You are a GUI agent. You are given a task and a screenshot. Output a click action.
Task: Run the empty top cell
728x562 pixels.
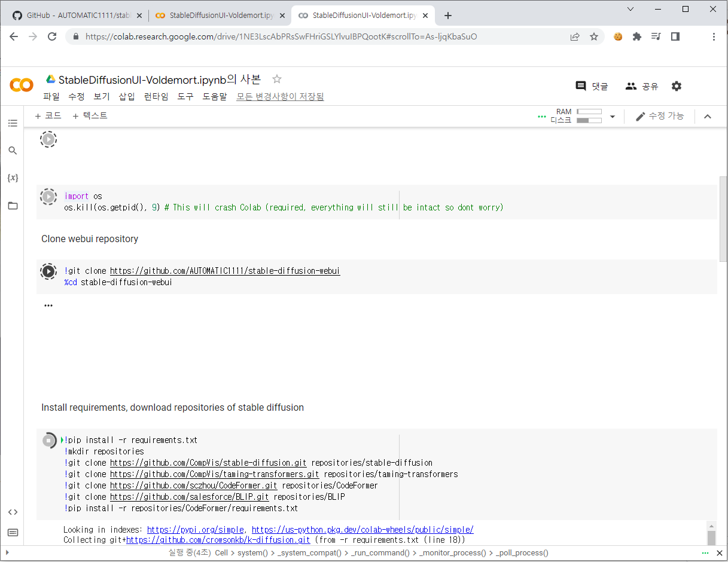(48, 140)
